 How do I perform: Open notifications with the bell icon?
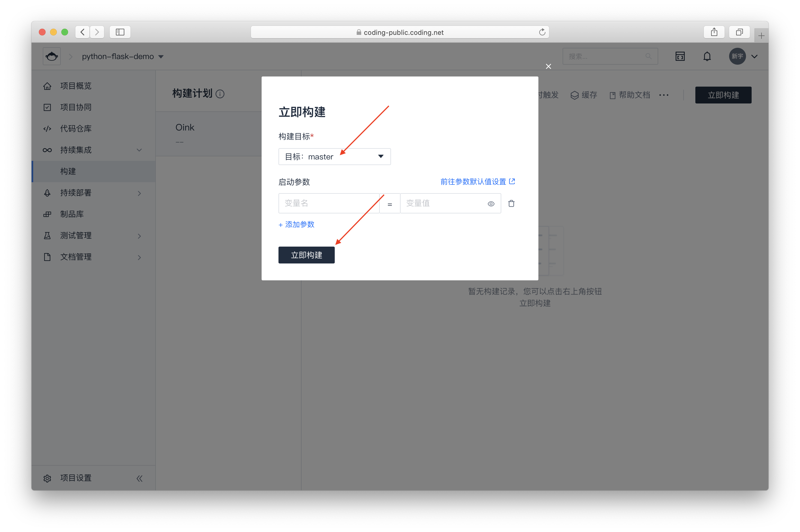click(707, 56)
